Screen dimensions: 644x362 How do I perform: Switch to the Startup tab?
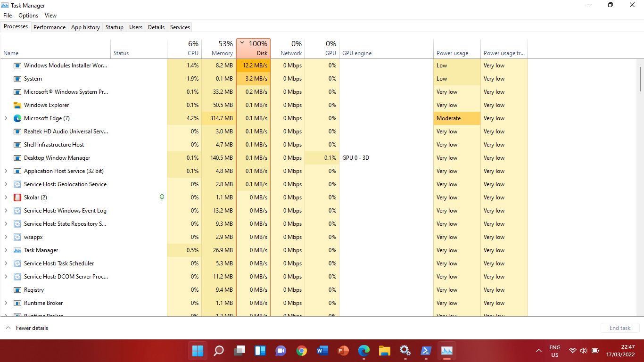[115, 27]
